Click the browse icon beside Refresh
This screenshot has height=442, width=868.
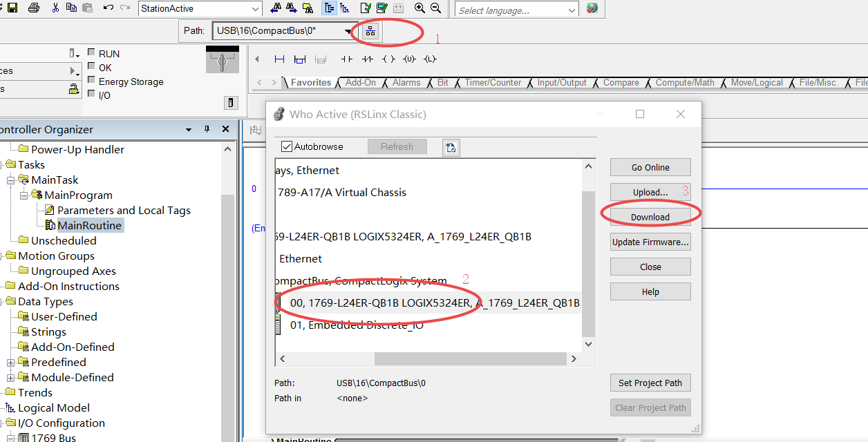(451, 147)
